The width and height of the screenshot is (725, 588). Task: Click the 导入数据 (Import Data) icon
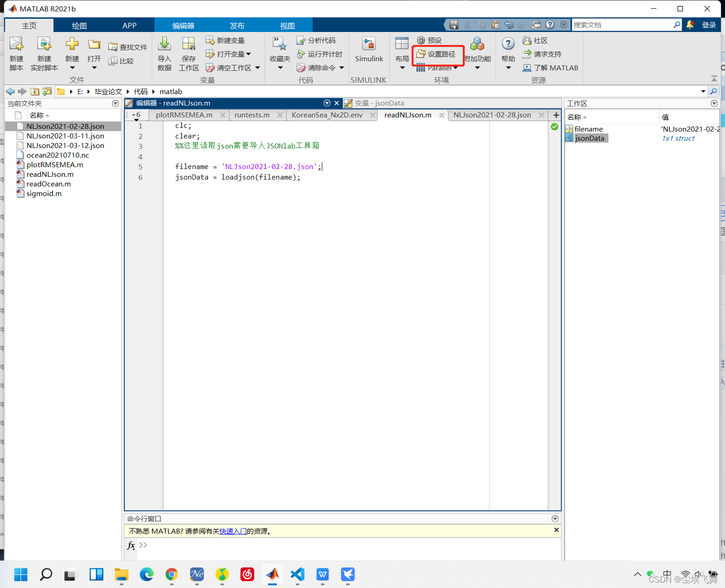coord(165,44)
